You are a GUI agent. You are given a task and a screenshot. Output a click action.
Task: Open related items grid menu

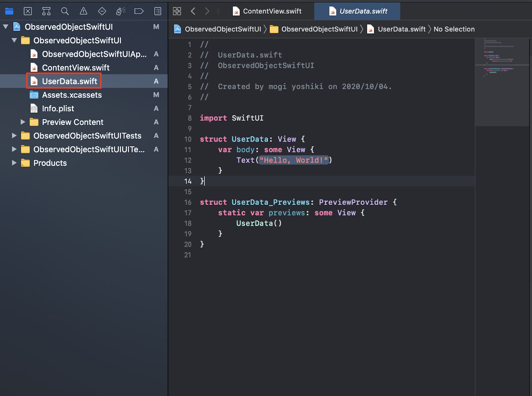click(x=177, y=11)
